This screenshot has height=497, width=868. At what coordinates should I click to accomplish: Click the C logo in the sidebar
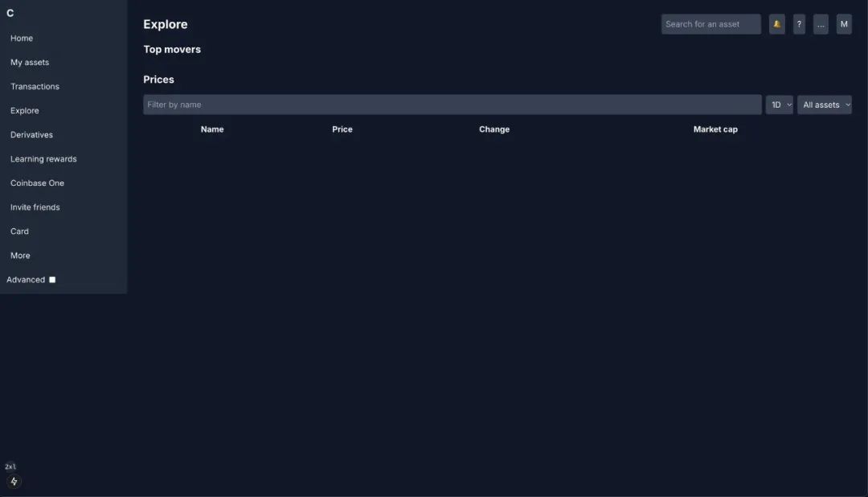(x=10, y=13)
